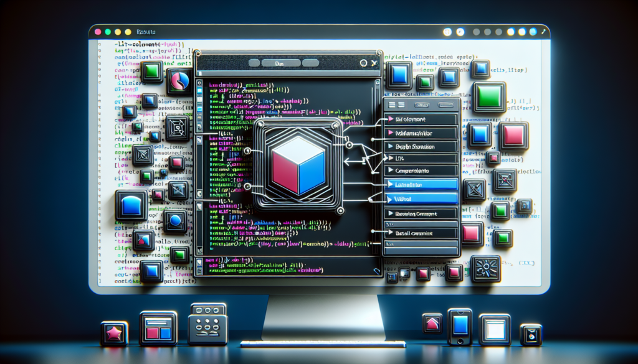Click the yellow dot in the top-left window controls
Screen dimensions: 638x364
(128, 31)
